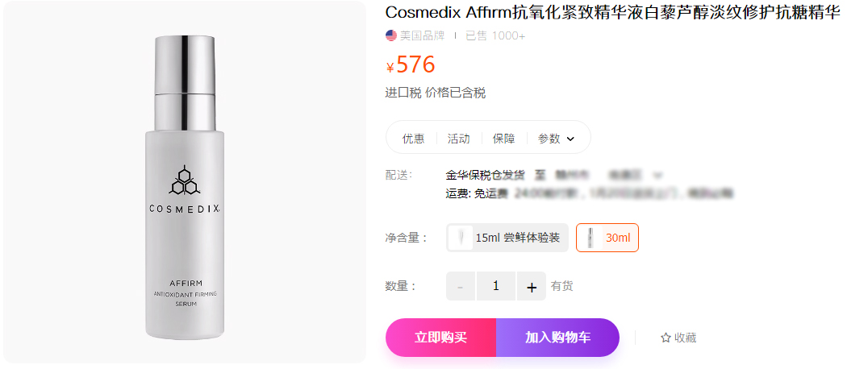Click the 已售 1000+ sales count

(495, 35)
